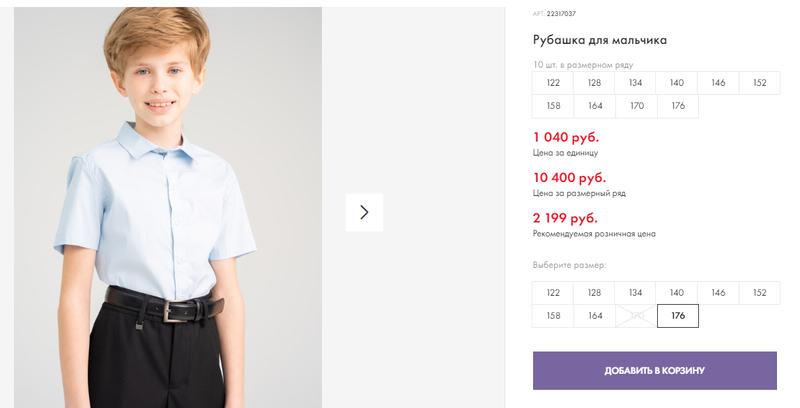Pick size 134 under 'Выберите размер'
Screen dimensions: 800x408
coord(635,293)
